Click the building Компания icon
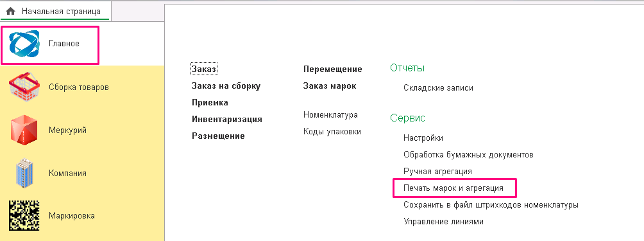The height and width of the screenshot is (241, 644). pyautogui.click(x=24, y=173)
